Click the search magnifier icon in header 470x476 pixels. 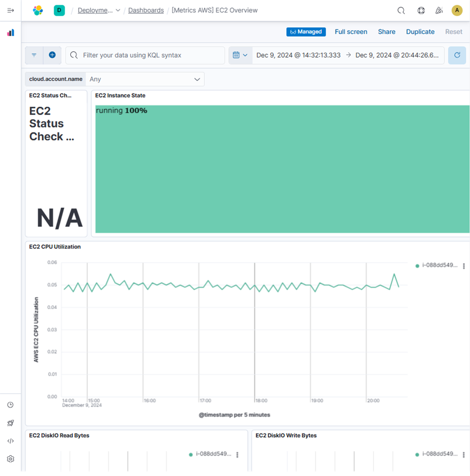pyautogui.click(x=401, y=11)
